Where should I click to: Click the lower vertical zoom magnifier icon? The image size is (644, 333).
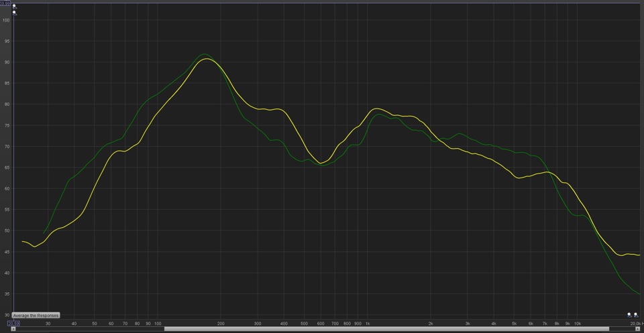click(x=14, y=13)
